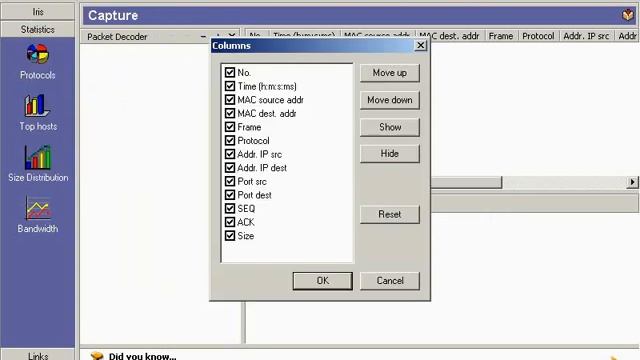Open the Protocols statistics icon
The width and height of the screenshot is (640, 360).
point(38,54)
